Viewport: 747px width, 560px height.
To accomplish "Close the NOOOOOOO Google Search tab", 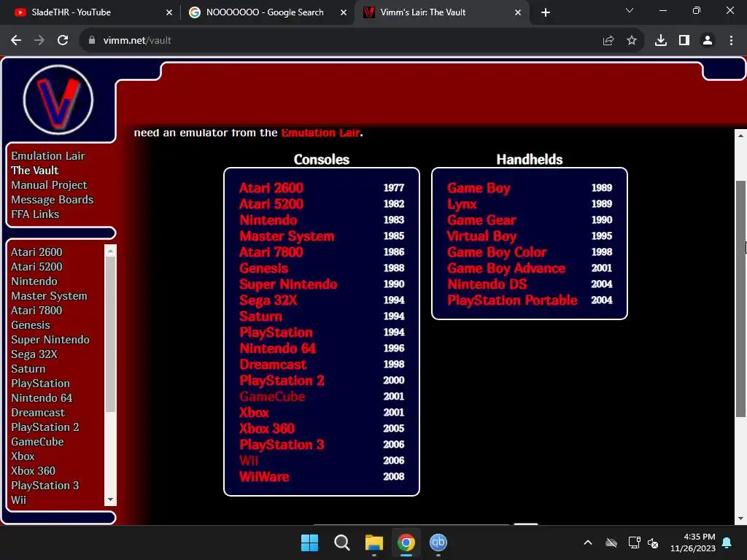I will [344, 12].
